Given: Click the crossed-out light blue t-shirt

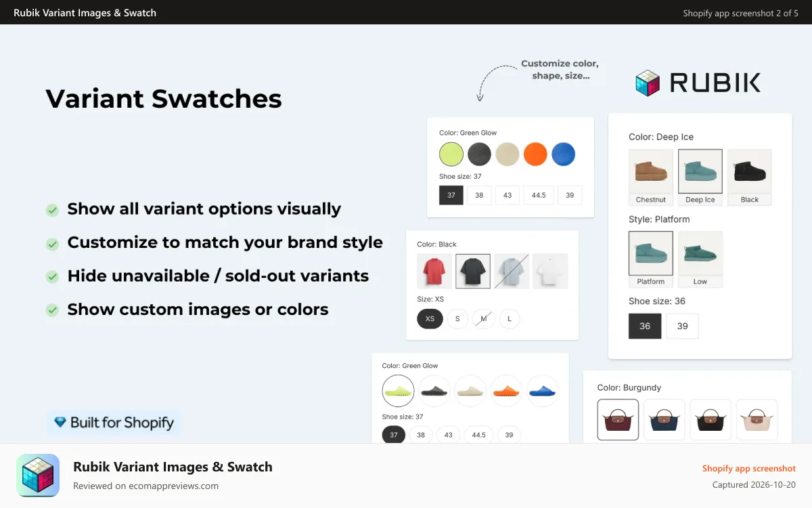Looking at the screenshot, I should (x=512, y=272).
